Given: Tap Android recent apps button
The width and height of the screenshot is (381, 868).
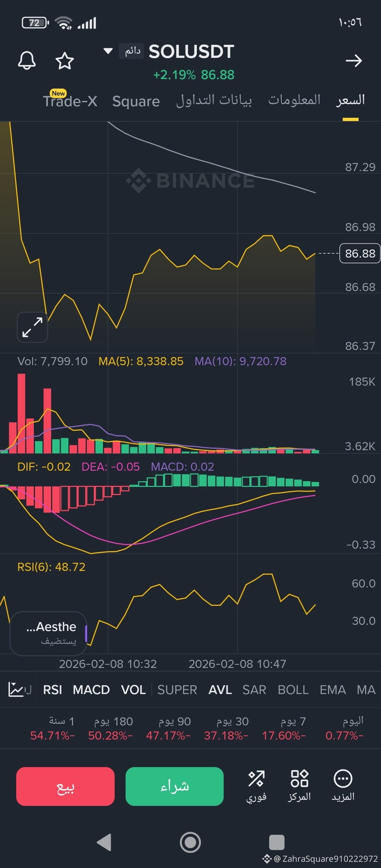Looking at the screenshot, I should [277, 843].
